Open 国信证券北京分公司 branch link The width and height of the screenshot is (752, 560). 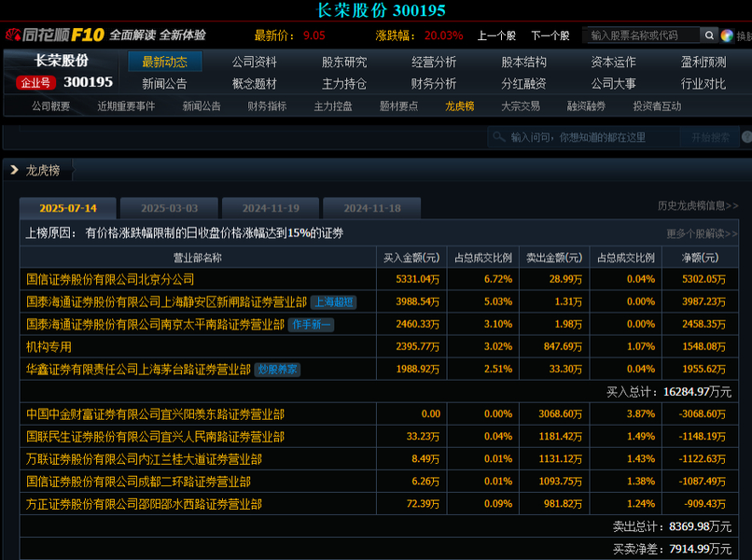(110, 279)
